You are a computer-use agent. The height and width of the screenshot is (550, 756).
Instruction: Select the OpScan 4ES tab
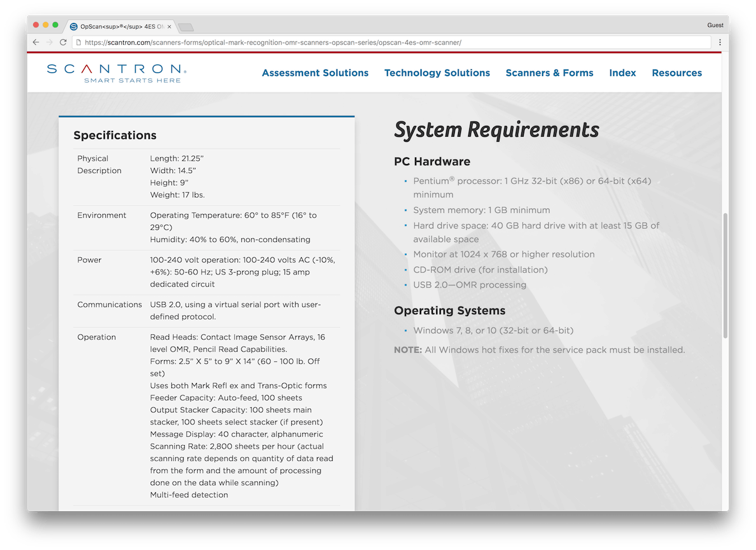[x=122, y=26]
